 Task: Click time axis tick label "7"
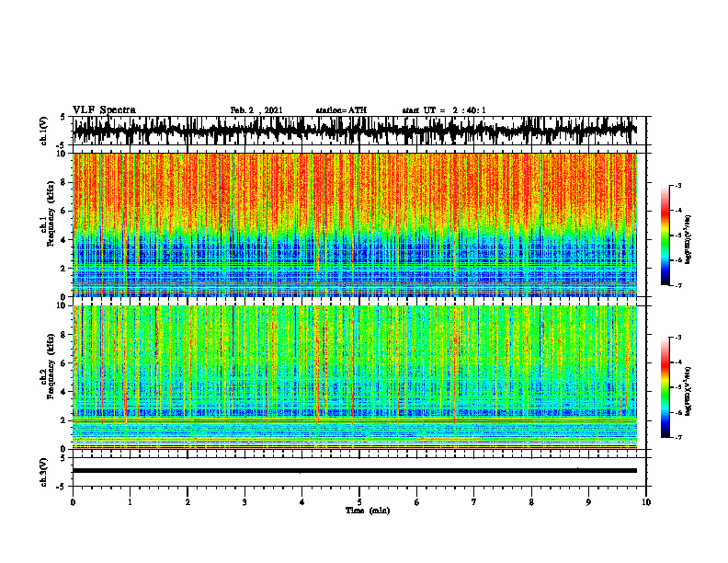pos(474,502)
